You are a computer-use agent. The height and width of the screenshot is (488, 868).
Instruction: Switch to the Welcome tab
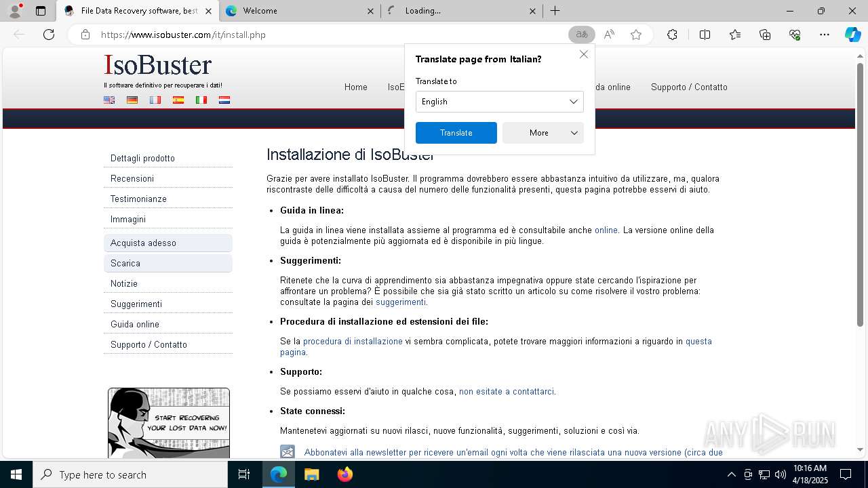point(298,11)
